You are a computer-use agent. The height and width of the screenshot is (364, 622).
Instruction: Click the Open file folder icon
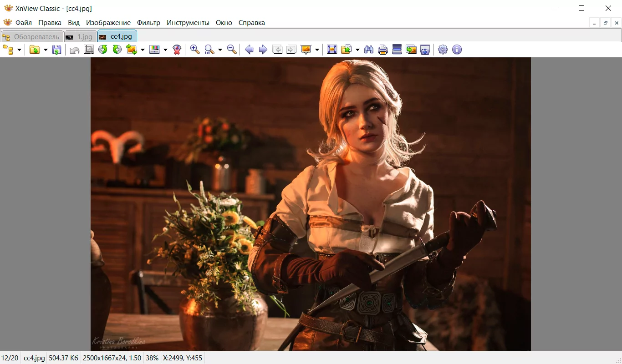pos(35,50)
